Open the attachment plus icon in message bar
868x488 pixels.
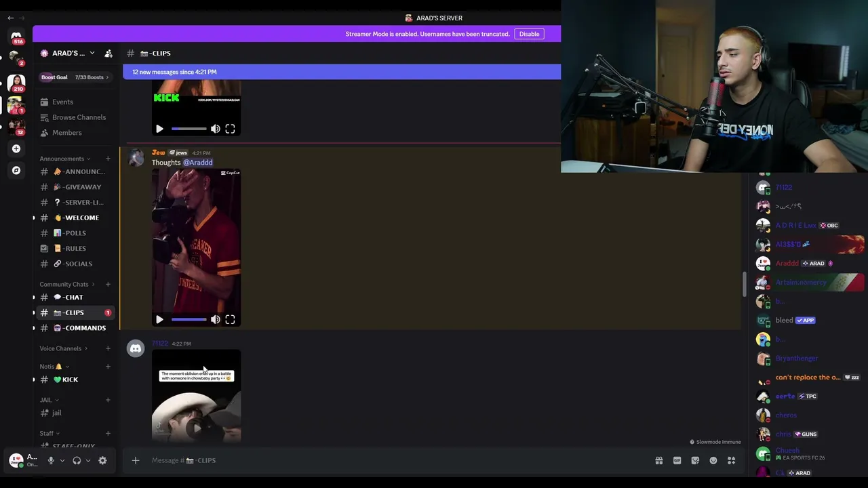pos(135,460)
